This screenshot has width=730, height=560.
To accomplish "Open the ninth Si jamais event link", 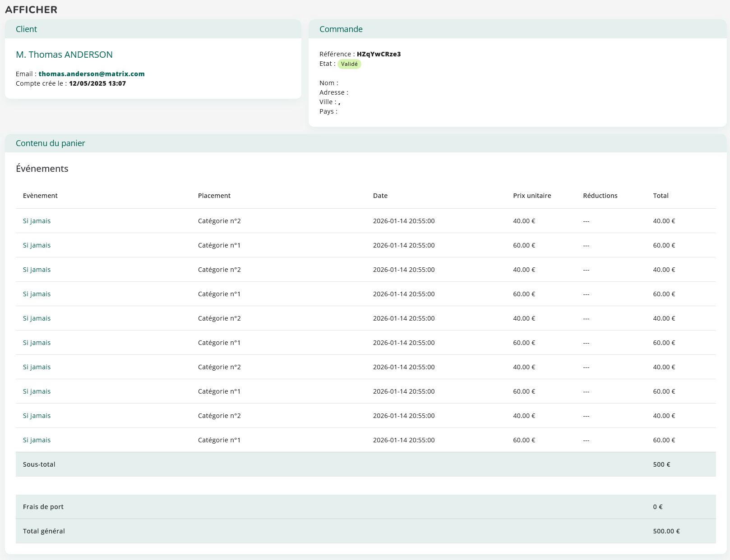I will pyautogui.click(x=37, y=416).
